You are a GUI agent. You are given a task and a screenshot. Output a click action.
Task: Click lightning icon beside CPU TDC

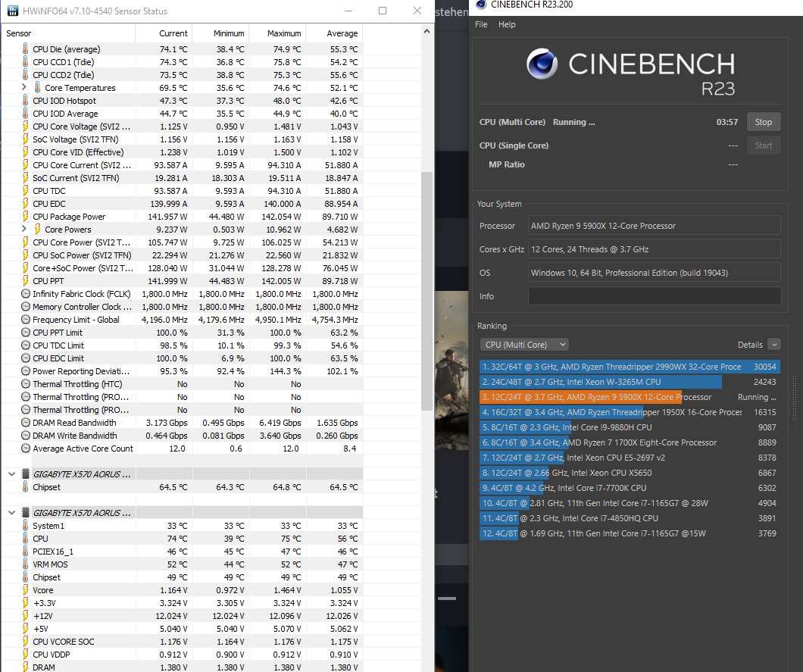[26, 190]
